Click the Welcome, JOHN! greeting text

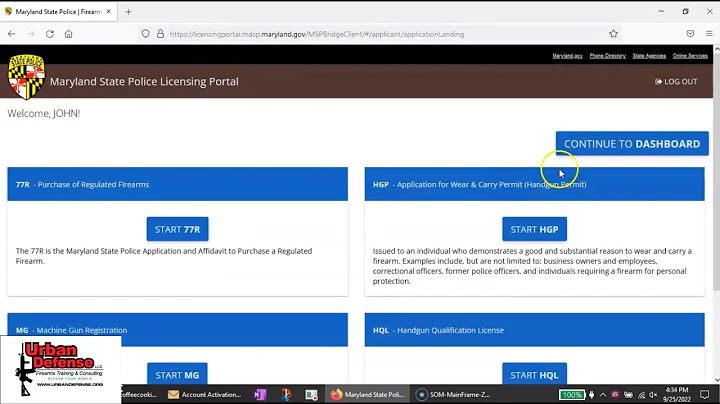44,113
